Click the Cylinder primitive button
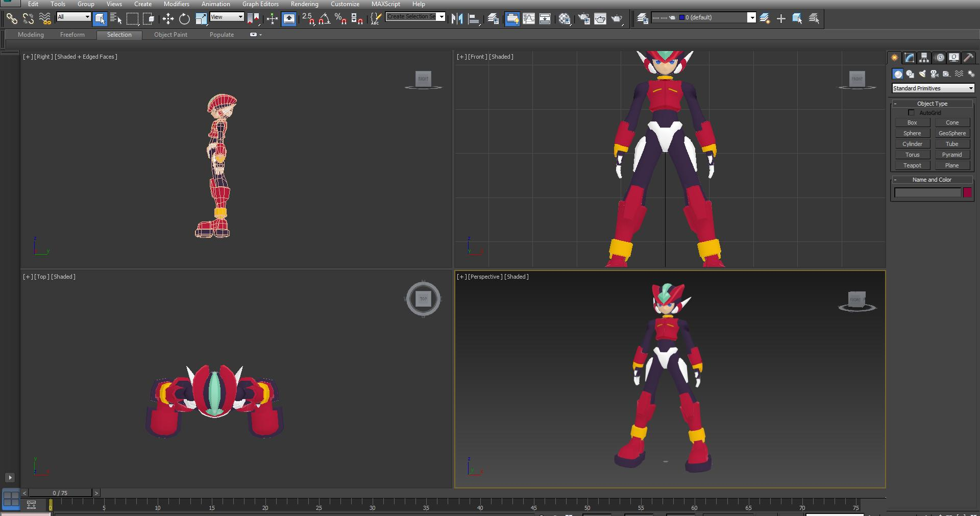 [x=913, y=144]
